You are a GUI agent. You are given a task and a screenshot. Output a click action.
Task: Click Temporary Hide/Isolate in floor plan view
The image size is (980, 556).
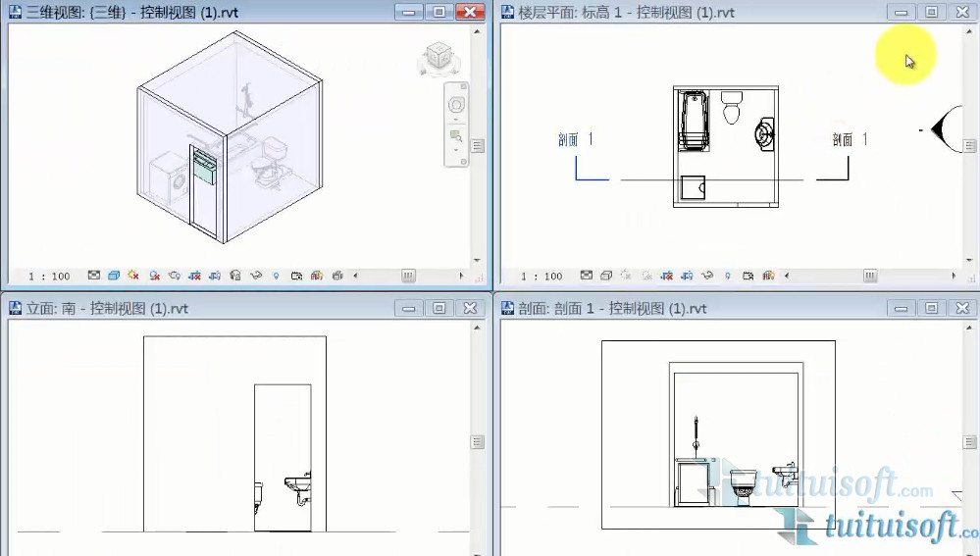[707, 275]
